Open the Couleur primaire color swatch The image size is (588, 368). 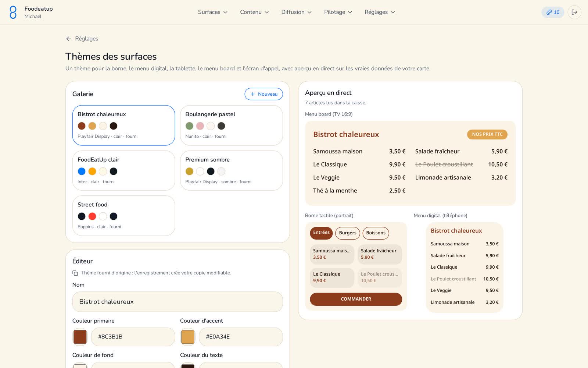click(x=80, y=337)
